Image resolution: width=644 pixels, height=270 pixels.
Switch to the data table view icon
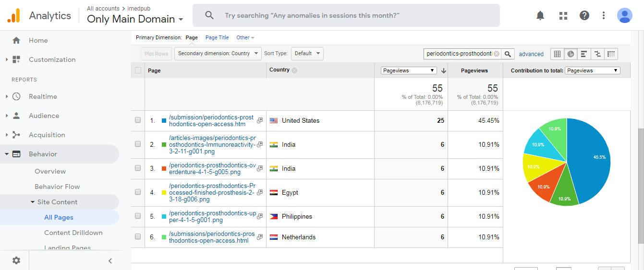[x=557, y=54]
